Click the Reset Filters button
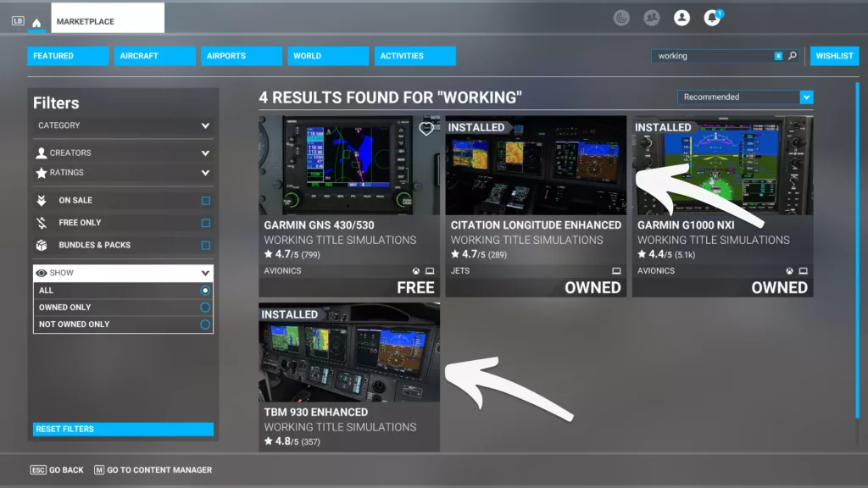The image size is (868, 488). pyautogui.click(x=123, y=429)
